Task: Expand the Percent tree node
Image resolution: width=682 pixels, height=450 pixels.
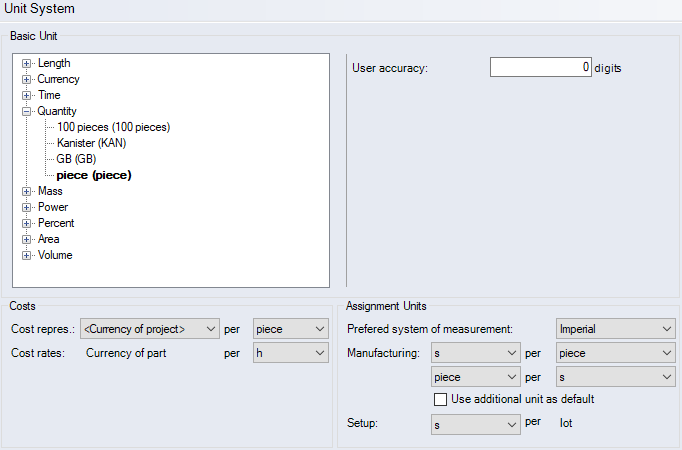Action: point(27,223)
